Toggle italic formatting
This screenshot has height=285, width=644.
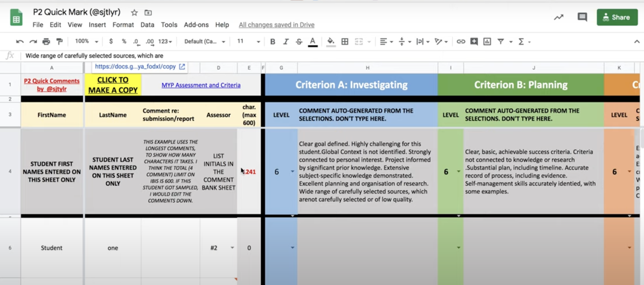286,42
